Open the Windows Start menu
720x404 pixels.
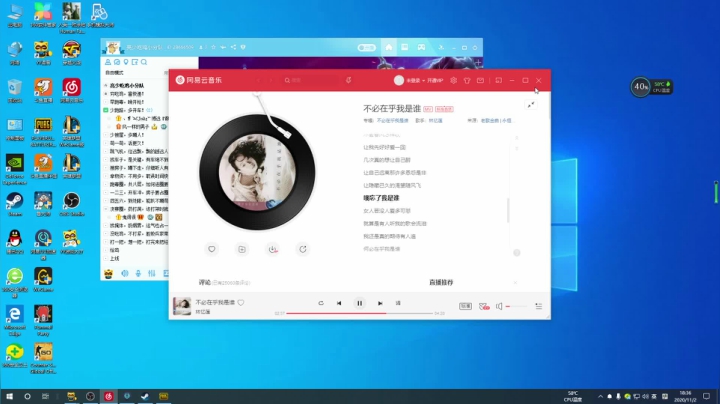point(9,396)
